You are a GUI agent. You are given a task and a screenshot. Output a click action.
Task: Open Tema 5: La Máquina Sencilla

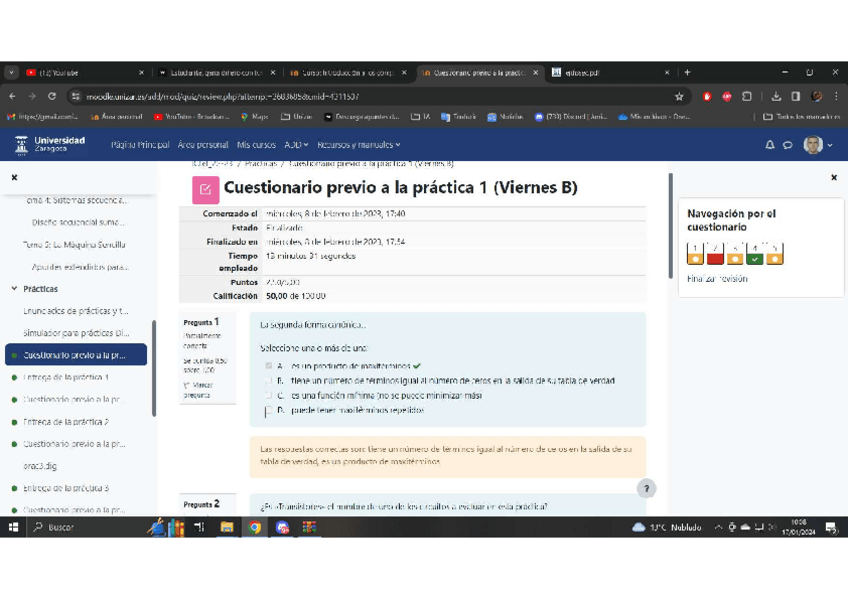click(x=74, y=244)
